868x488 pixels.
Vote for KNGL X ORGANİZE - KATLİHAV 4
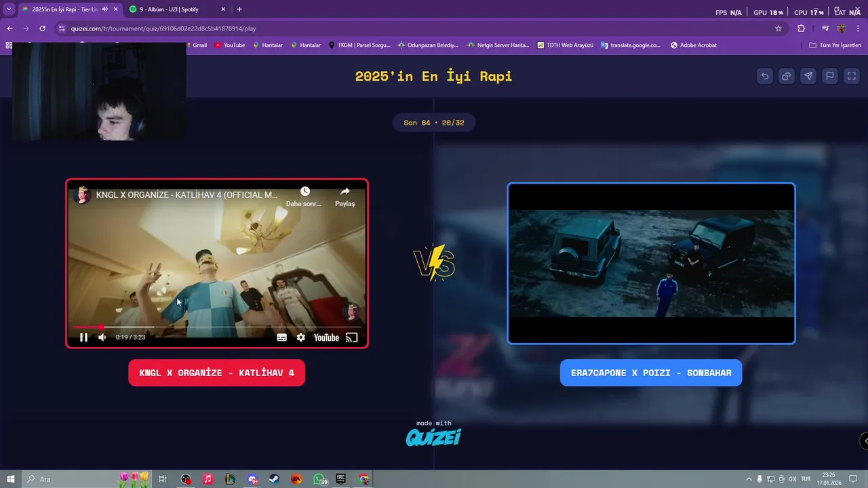pyautogui.click(x=216, y=373)
